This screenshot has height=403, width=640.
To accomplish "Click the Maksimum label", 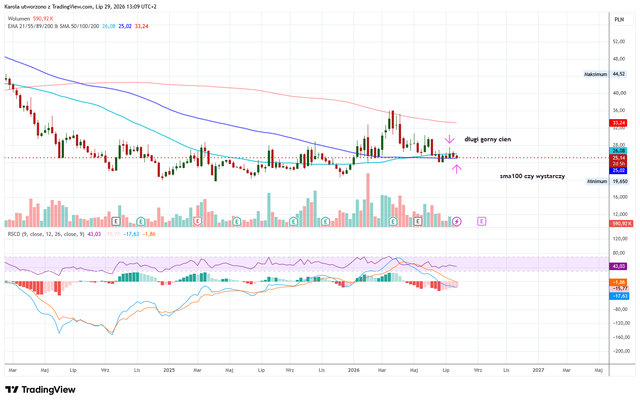I will pos(596,74).
